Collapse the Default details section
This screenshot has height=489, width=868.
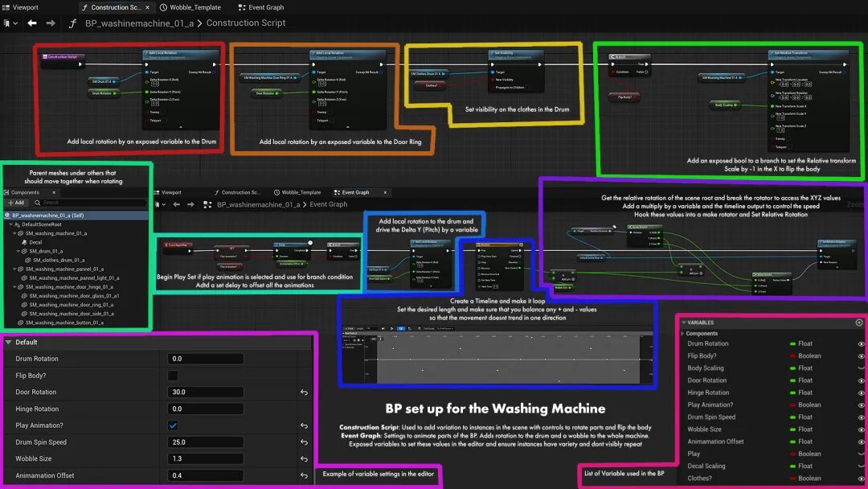coord(8,343)
